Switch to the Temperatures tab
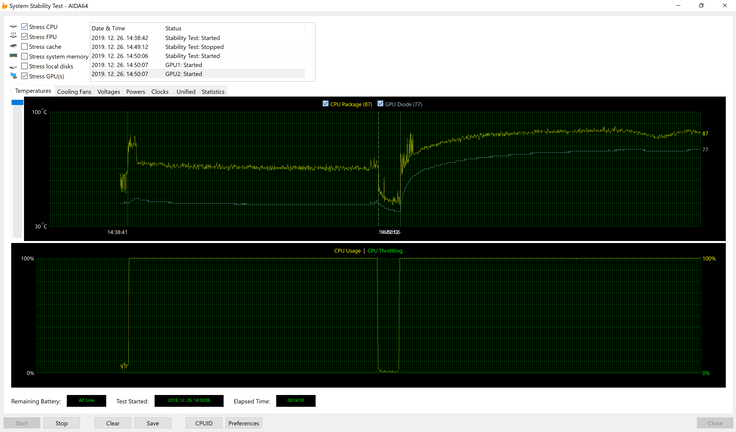This screenshot has width=736, height=432. pyautogui.click(x=33, y=91)
